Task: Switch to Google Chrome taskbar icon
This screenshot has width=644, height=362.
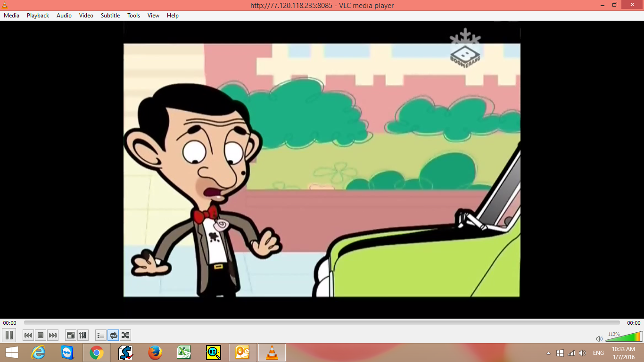Action: 97,353
